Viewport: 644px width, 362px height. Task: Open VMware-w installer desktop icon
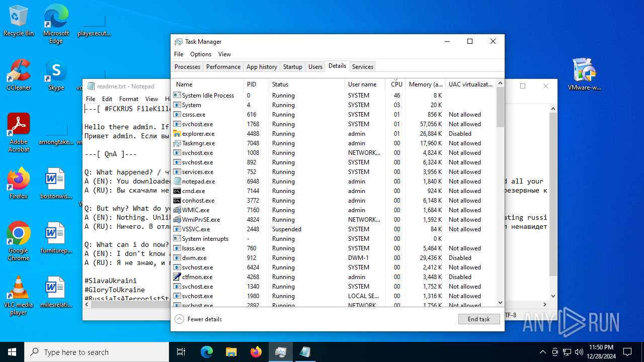[584, 74]
